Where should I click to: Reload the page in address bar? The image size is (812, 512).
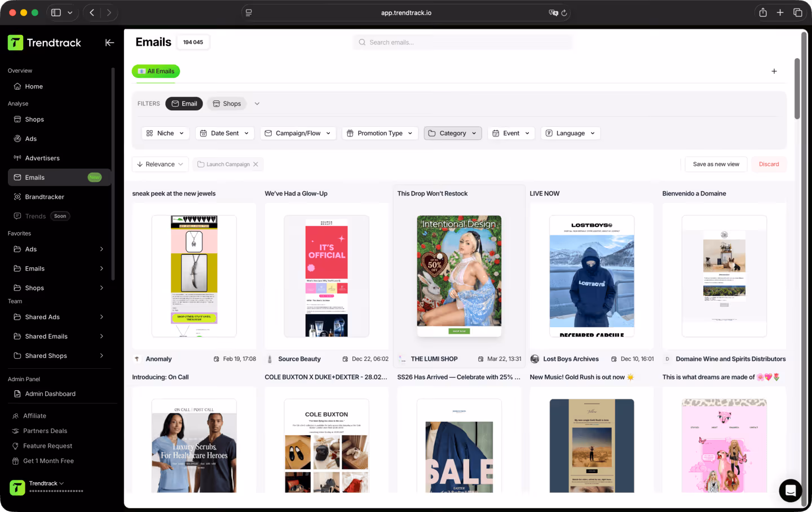coord(564,12)
